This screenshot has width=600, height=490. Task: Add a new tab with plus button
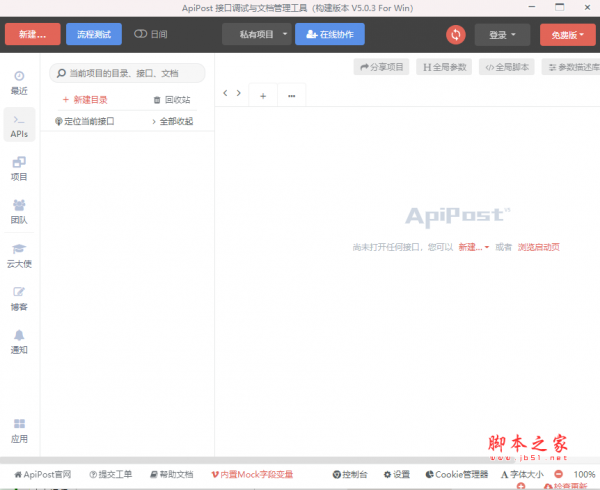263,96
